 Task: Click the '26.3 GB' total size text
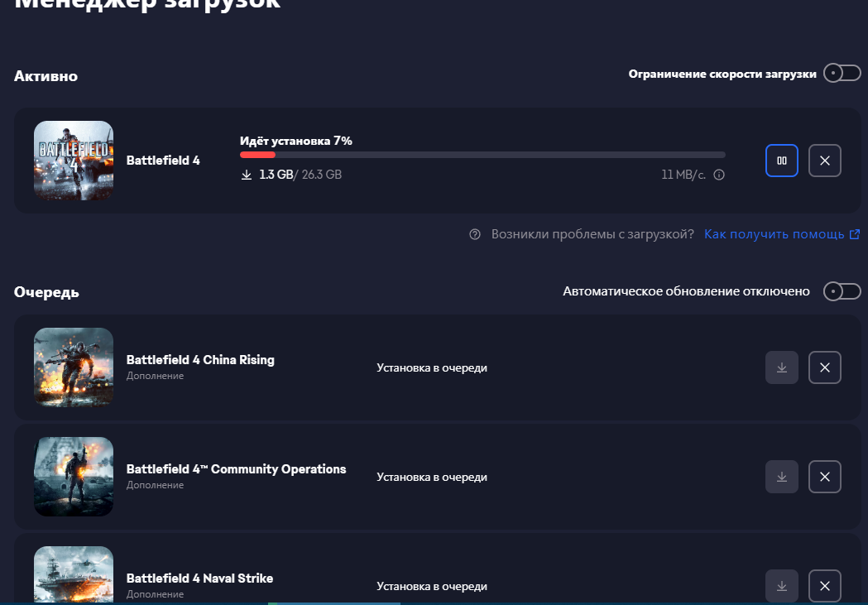tap(322, 175)
